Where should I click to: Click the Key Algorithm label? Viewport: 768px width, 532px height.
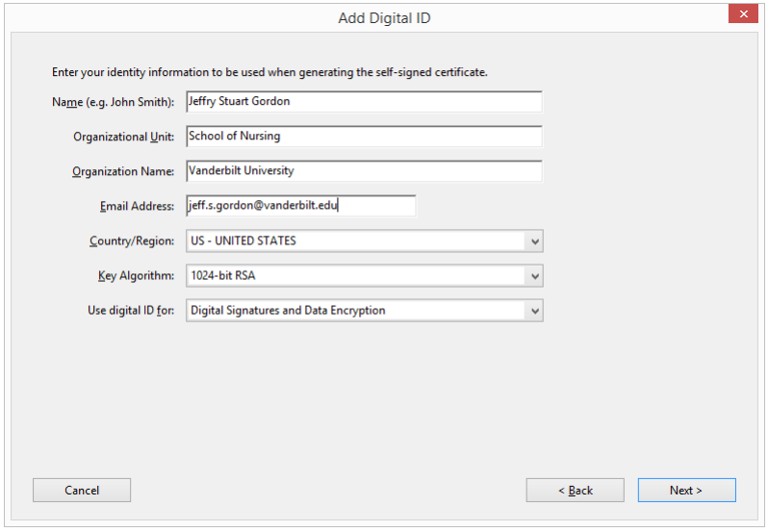click(x=136, y=276)
